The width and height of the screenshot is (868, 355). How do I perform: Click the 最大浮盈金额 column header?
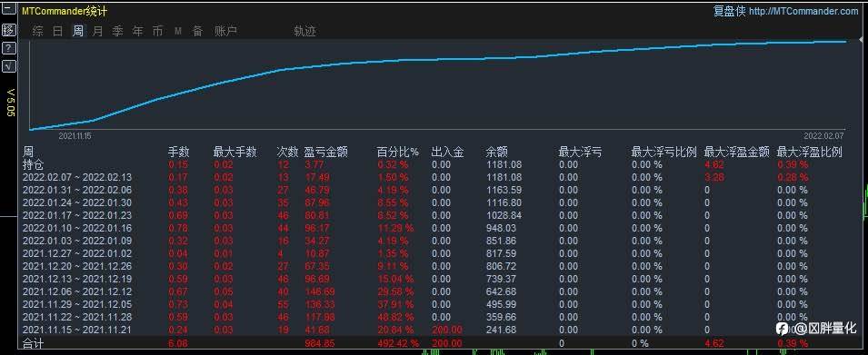point(737,152)
